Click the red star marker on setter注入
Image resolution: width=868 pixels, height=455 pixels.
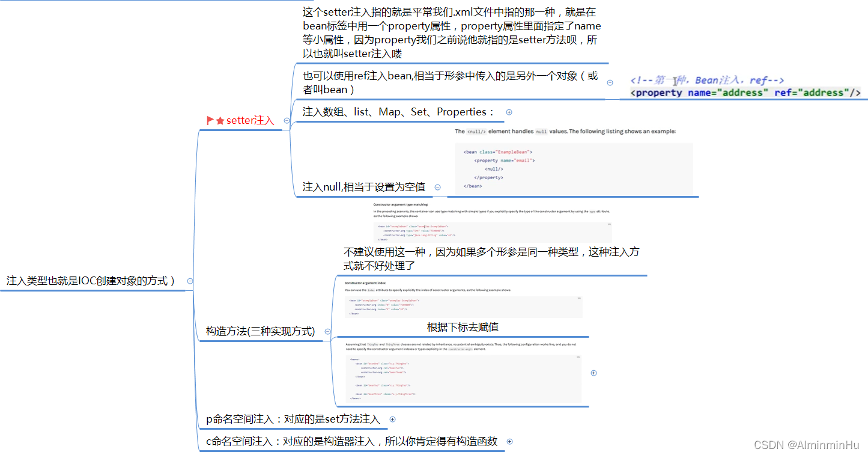220,121
